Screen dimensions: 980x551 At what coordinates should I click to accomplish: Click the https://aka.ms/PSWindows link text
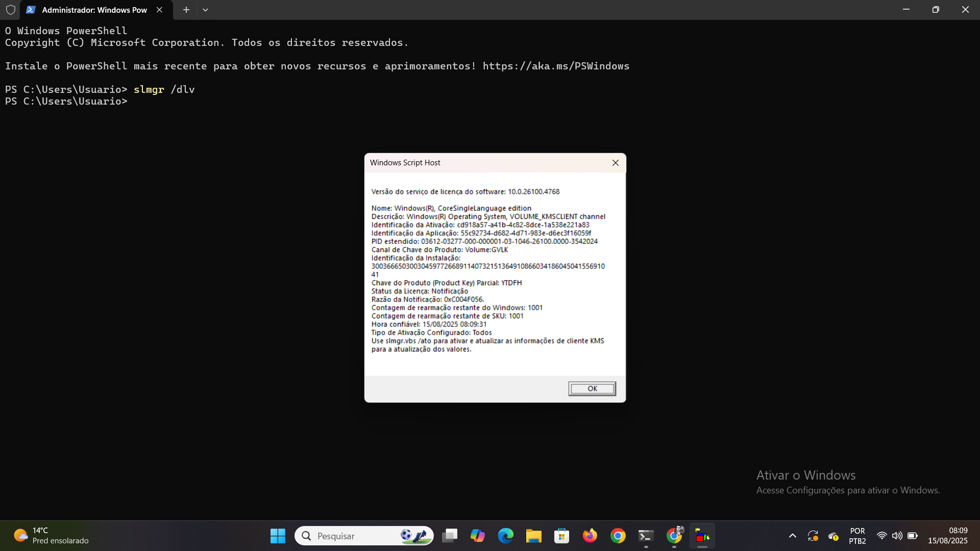coord(556,66)
